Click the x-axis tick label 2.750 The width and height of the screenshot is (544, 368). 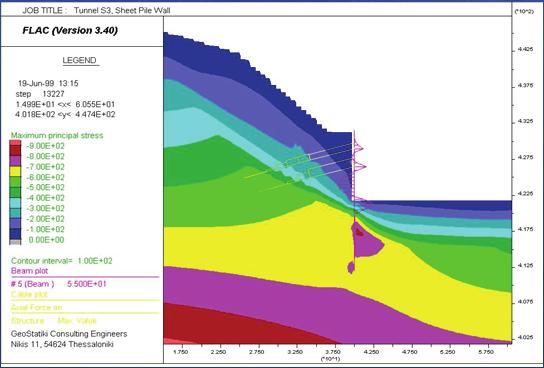click(x=256, y=352)
